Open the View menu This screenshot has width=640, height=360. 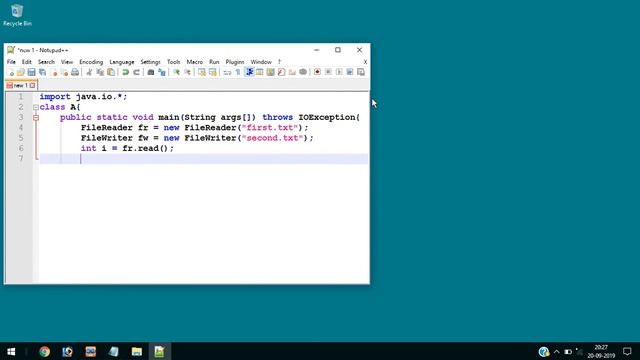[x=67, y=62]
